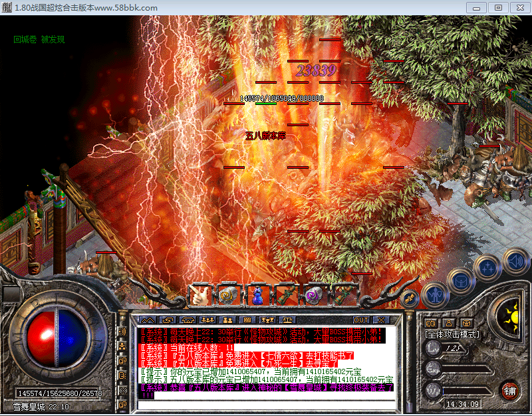Click the floating damage number 23839
Image resolution: width=532 pixels, height=416 pixels.
pos(317,70)
